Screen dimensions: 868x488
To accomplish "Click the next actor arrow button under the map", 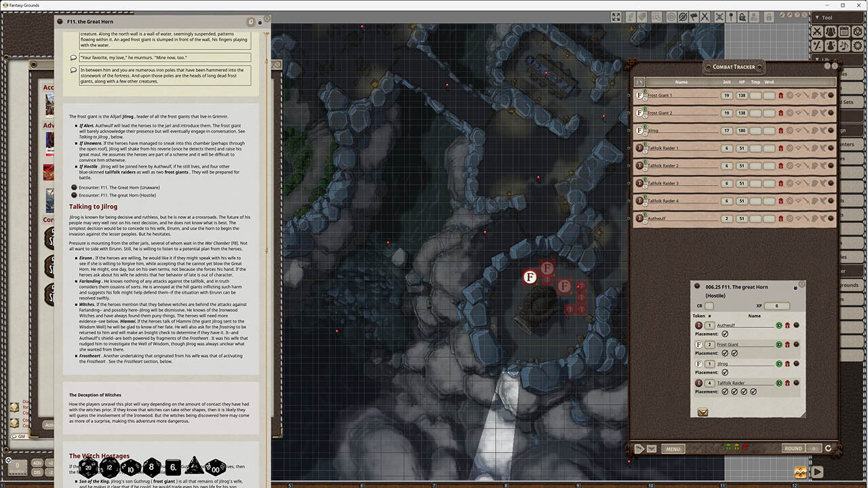I will [x=638, y=448].
